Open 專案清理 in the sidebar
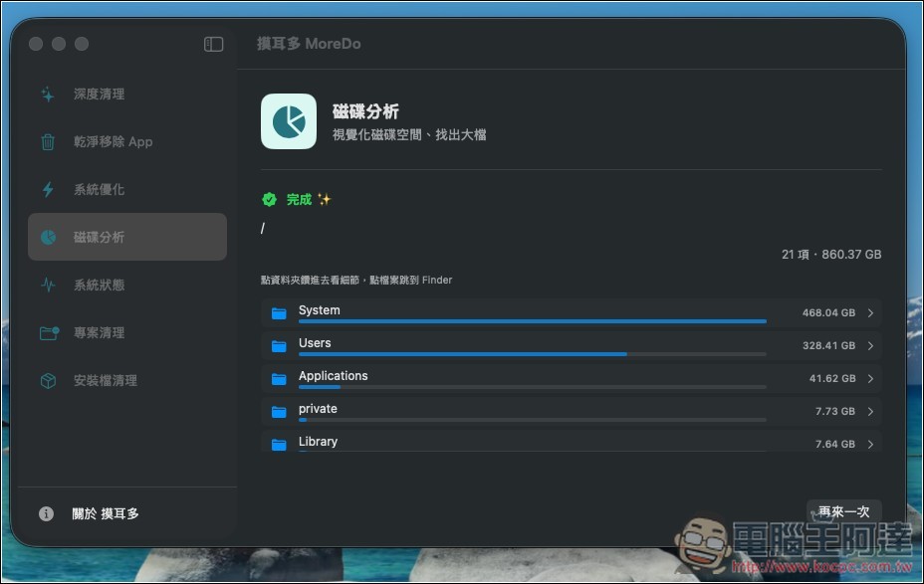924x584 pixels. coord(127,332)
